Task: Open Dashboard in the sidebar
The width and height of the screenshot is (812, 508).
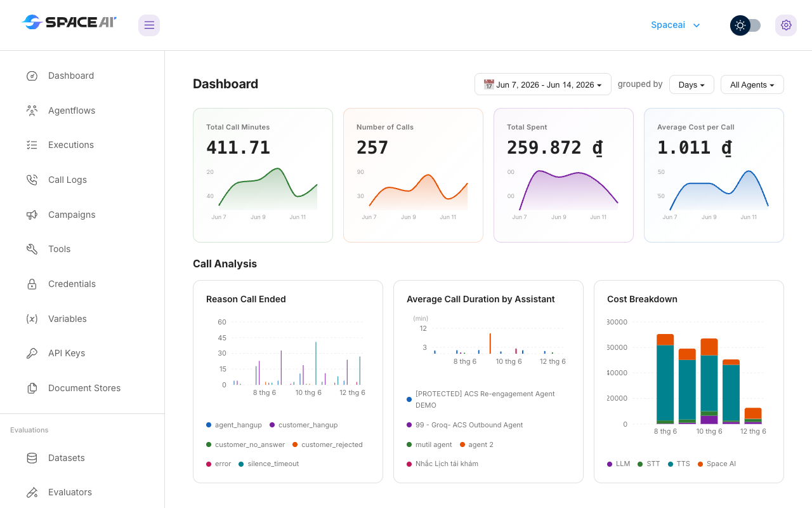Action: click(x=82, y=76)
